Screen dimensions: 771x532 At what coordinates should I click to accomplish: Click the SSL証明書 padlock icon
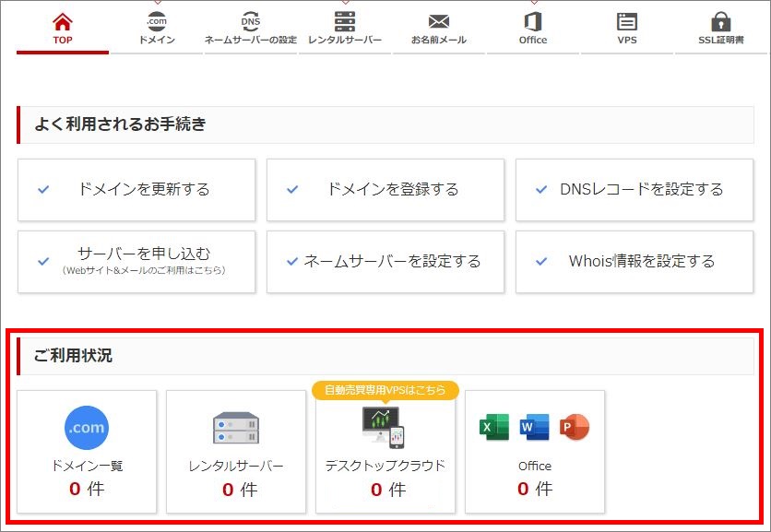[x=722, y=19]
